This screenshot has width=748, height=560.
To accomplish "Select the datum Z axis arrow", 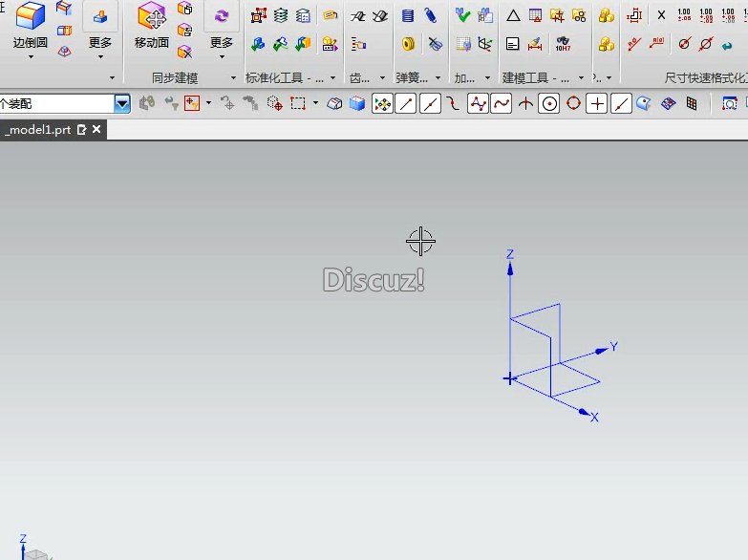I will tap(510, 269).
